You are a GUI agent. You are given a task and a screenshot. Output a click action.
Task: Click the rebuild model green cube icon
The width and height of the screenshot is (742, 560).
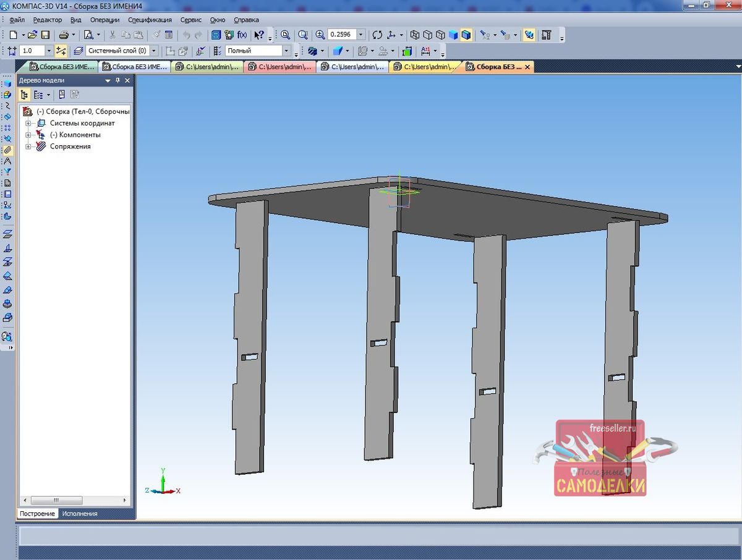point(407,51)
